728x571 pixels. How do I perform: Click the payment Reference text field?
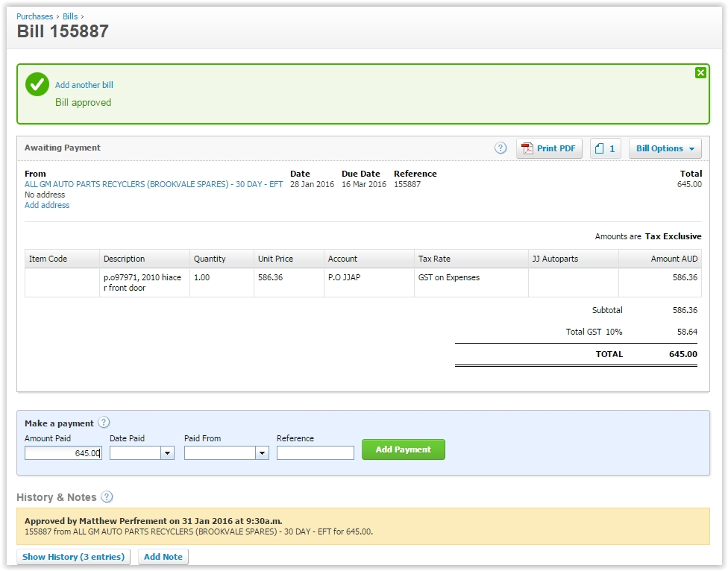(x=315, y=452)
